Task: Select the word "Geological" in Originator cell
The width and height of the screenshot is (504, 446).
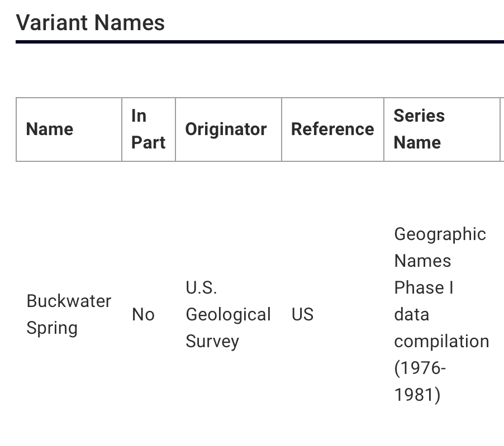Action: coord(228,315)
